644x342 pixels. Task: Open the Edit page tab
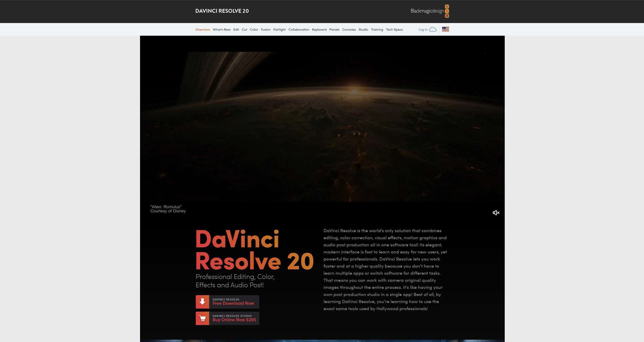point(236,30)
